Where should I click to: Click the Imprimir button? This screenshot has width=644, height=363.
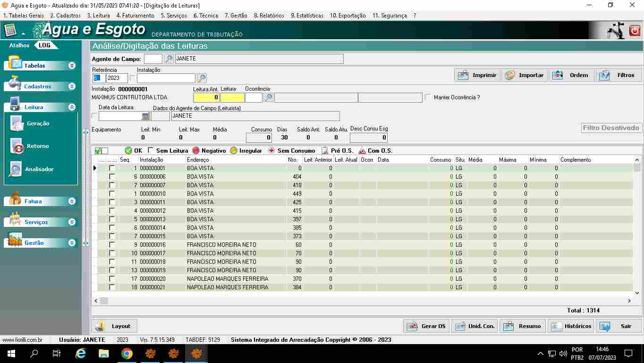[x=477, y=75]
